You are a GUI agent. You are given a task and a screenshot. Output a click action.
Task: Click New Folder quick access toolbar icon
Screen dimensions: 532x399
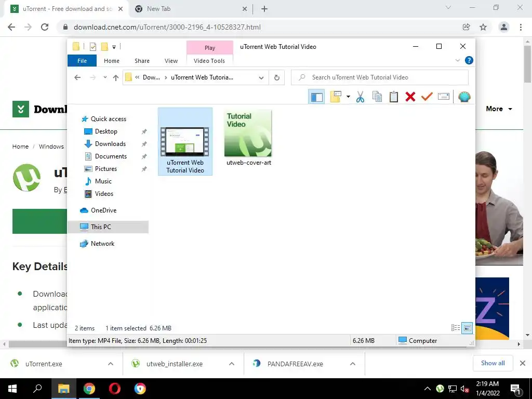pos(104,47)
